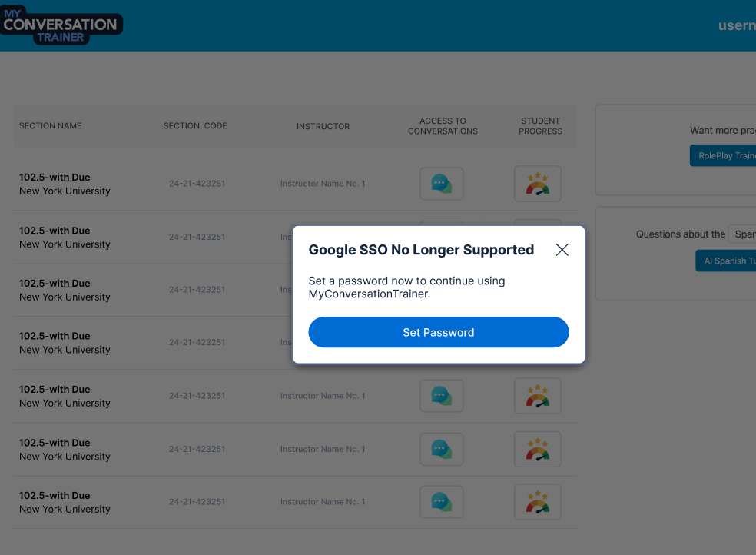The width and height of the screenshot is (756, 555).
Task: Close the Google SSO dialog with the X
Action: [x=562, y=250]
